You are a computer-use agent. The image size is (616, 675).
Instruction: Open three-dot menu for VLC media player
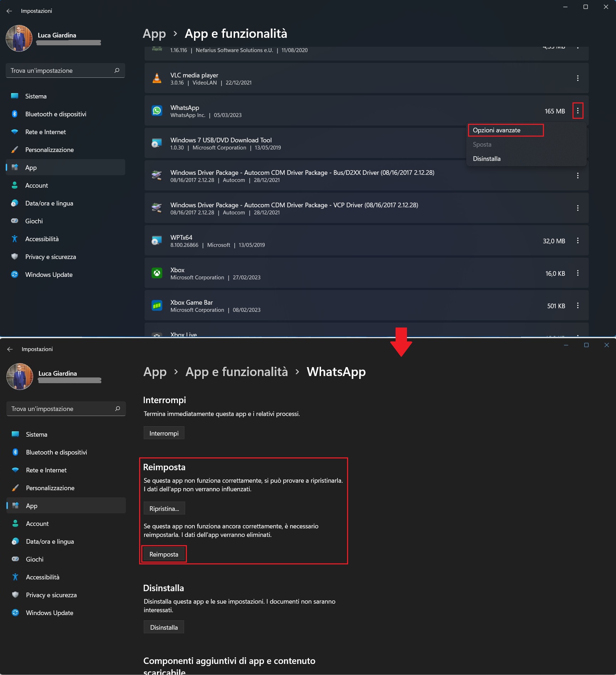pos(578,78)
